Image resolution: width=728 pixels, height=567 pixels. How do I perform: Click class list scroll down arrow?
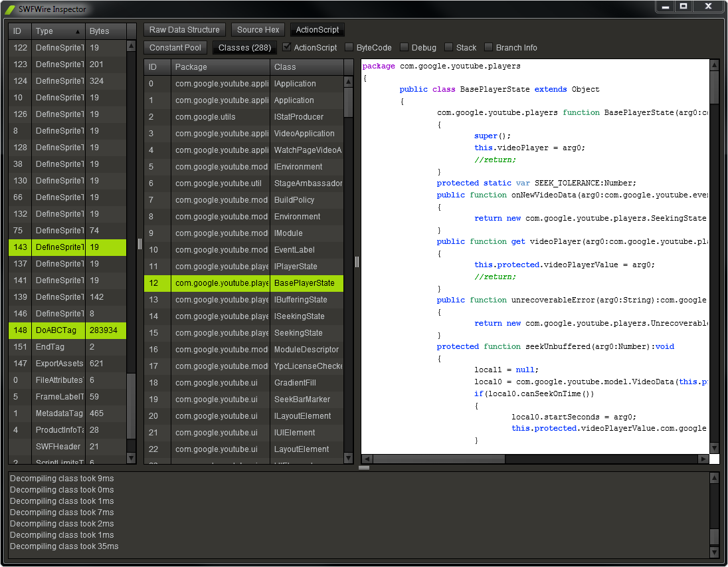(349, 458)
